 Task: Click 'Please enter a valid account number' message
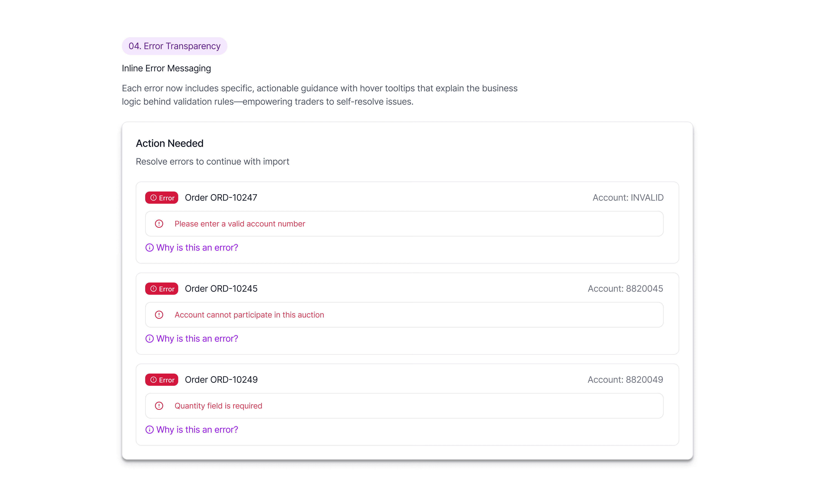(240, 224)
